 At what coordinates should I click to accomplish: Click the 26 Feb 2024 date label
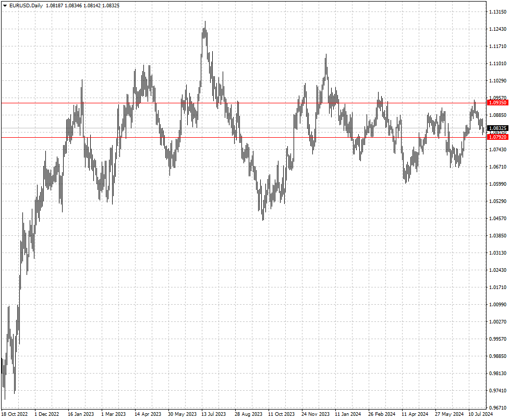(382, 414)
